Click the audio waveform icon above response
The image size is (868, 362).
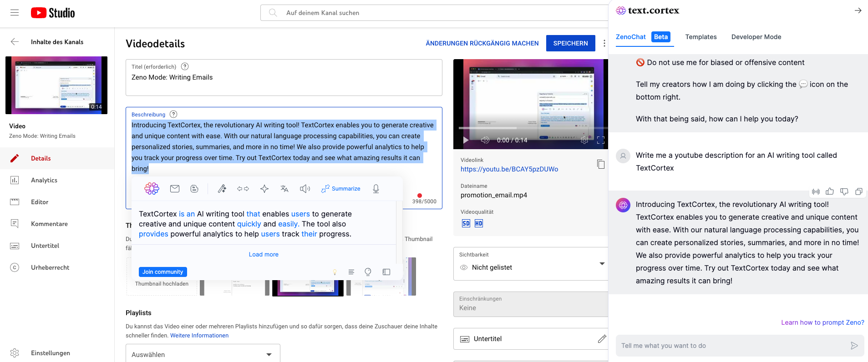tap(816, 191)
